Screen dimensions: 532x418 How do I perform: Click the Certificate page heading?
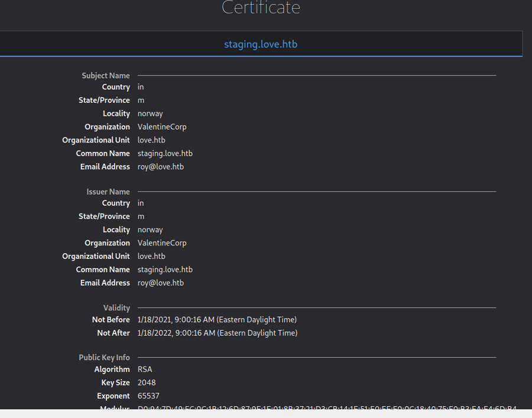(261, 8)
